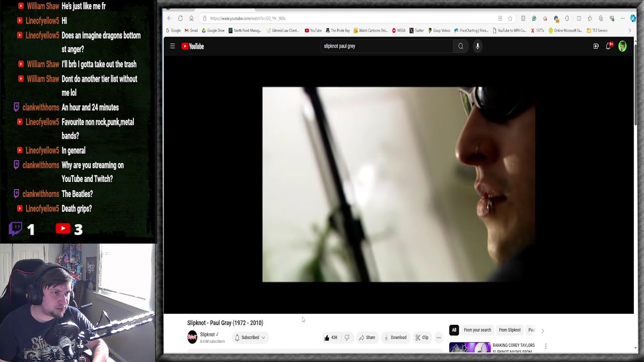Image resolution: width=644 pixels, height=362 pixels.
Task: Open browser settings three-dot menu
Action: (622, 18)
